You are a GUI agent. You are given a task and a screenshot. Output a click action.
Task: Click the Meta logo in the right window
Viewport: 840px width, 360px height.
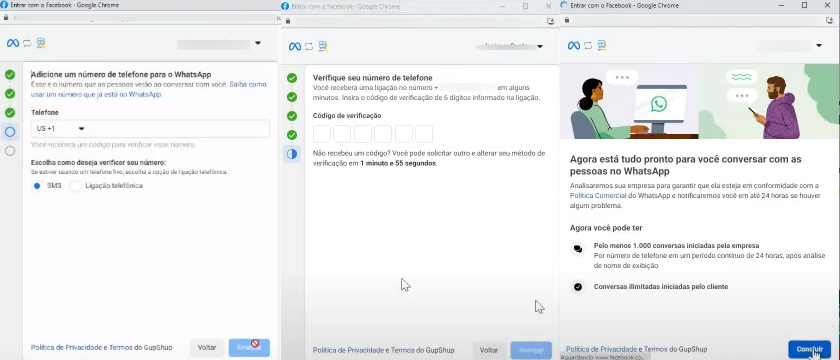(574, 46)
